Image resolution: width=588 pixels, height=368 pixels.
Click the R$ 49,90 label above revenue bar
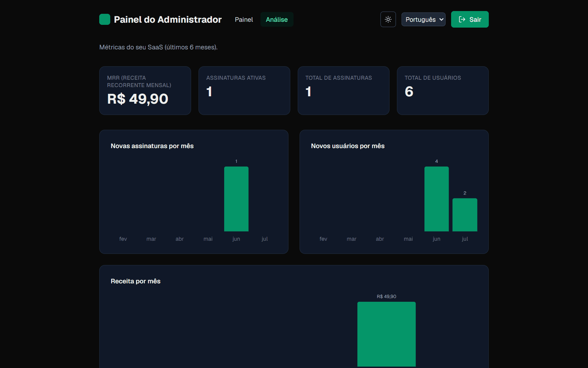[x=386, y=297]
